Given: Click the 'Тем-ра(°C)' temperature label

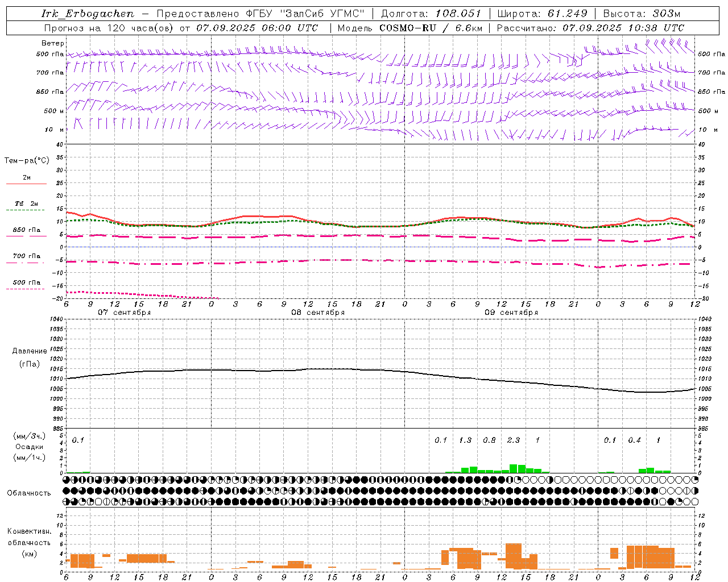Looking at the screenshot, I should tap(27, 161).
